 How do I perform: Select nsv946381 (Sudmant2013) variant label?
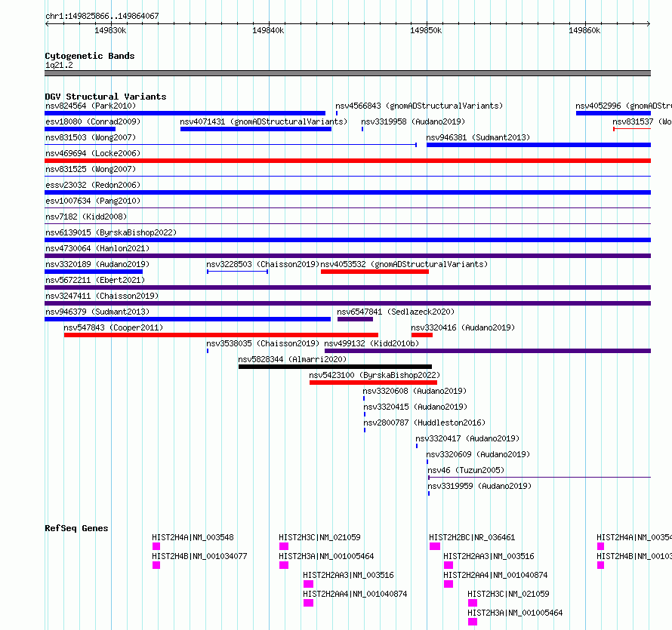[478, 137]
